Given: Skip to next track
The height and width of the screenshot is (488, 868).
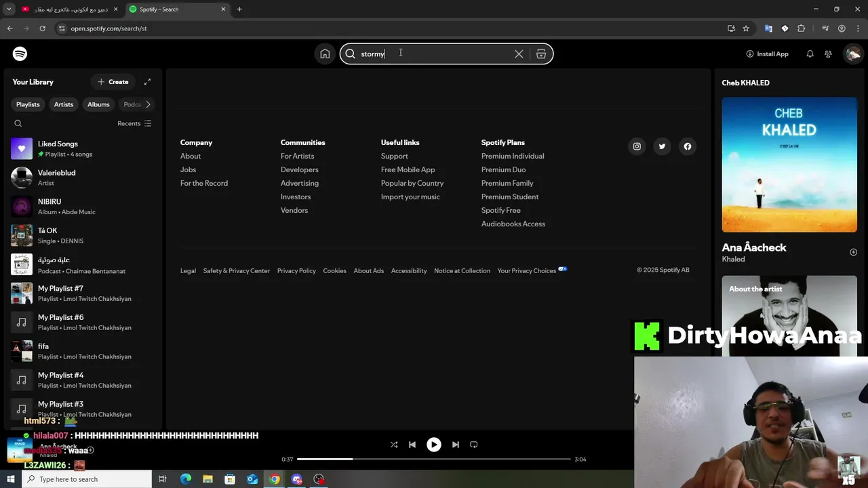Looking at the screenshot, I should pos(456,445).
